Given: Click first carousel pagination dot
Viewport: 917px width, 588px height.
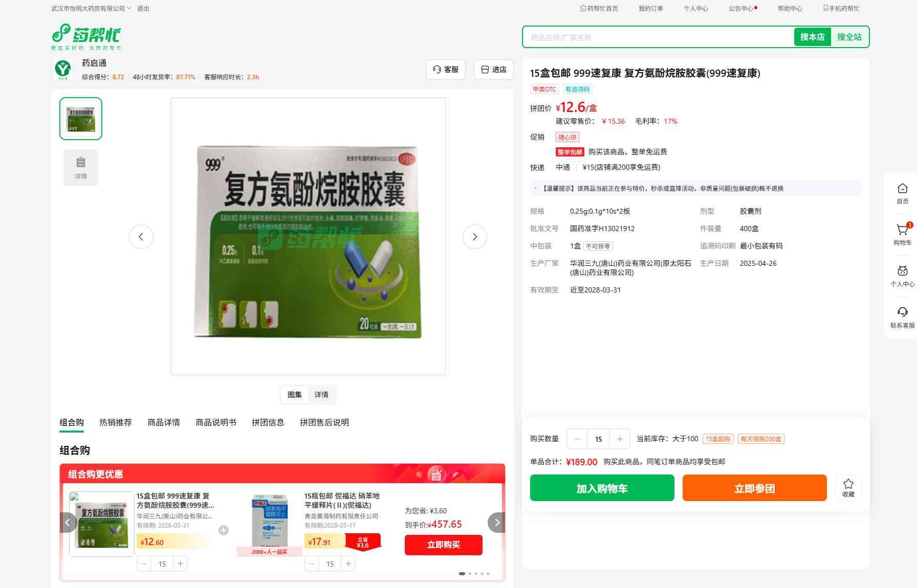Looking at the screenshot, I should tap(462, 574).
